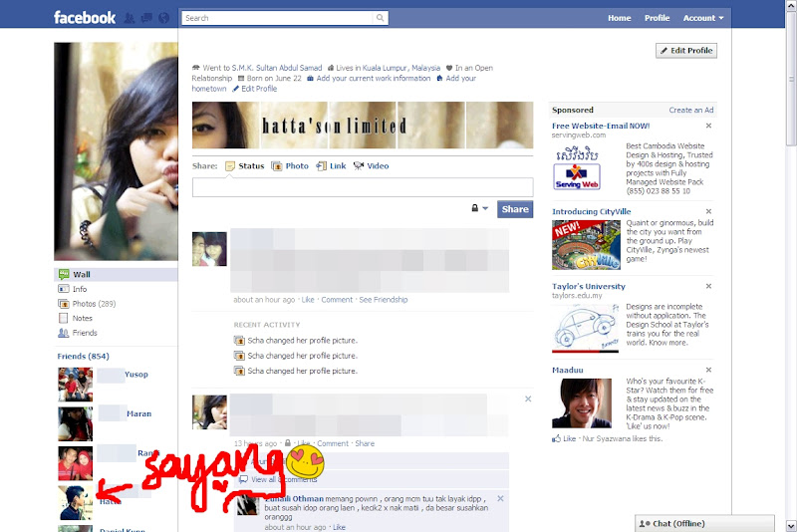Remove the 13 hours ago wall post
This screenshot has width=797, height=532.
528,399
